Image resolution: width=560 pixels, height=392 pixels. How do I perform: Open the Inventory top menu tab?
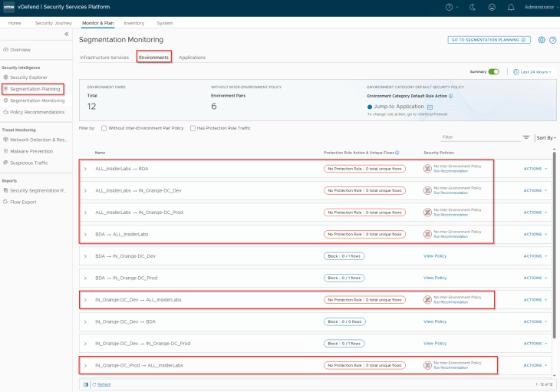pos(133,23)
